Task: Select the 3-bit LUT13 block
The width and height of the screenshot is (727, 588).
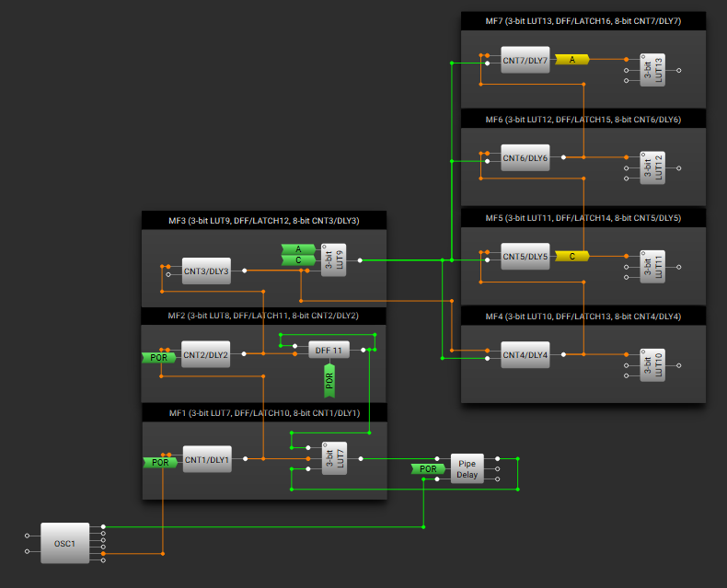Action: click(x=652, y=70)
